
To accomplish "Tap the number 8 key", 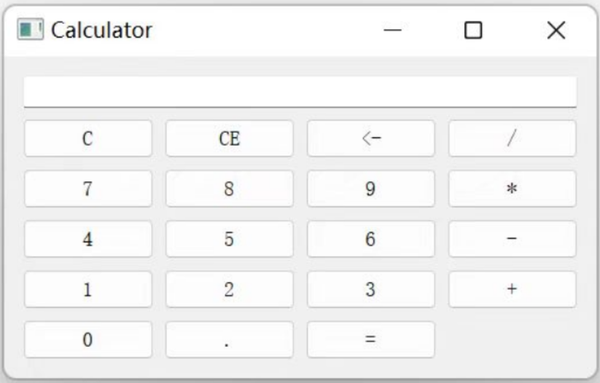I will [230, 189].
